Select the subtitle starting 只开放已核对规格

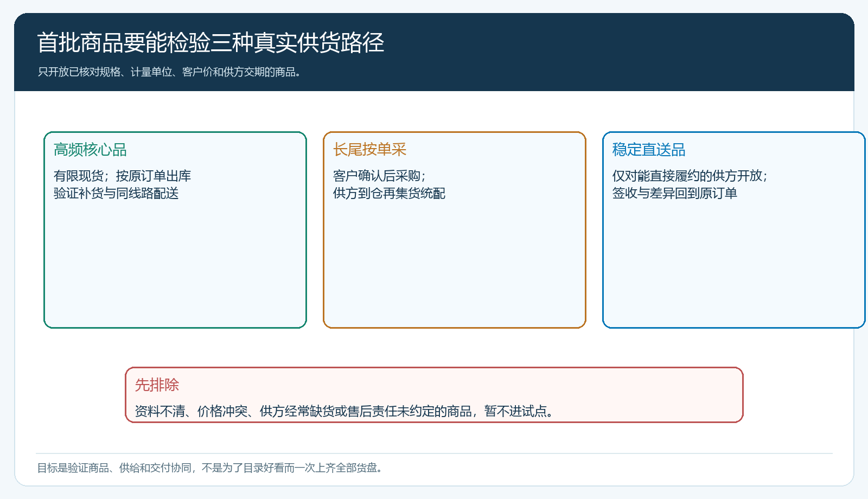click(x=170, y=72)
